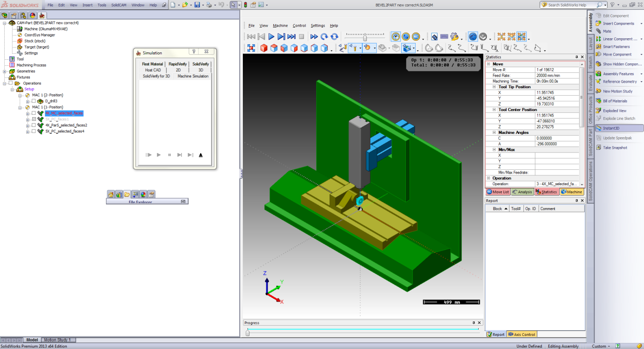Open the ConfigurationManager tab icon
Viewport: 644px width, 349px height.
tap(23, 15)
